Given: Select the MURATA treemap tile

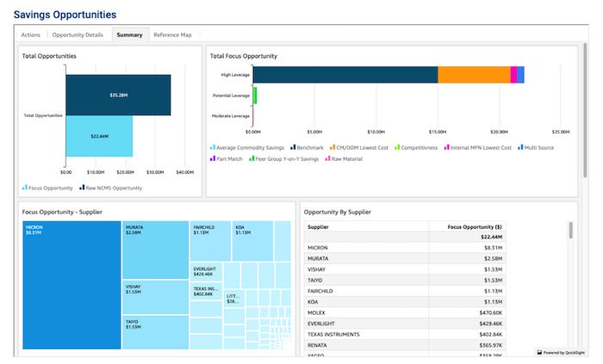Looking at the screenshot, I should (x=155, y=250).
